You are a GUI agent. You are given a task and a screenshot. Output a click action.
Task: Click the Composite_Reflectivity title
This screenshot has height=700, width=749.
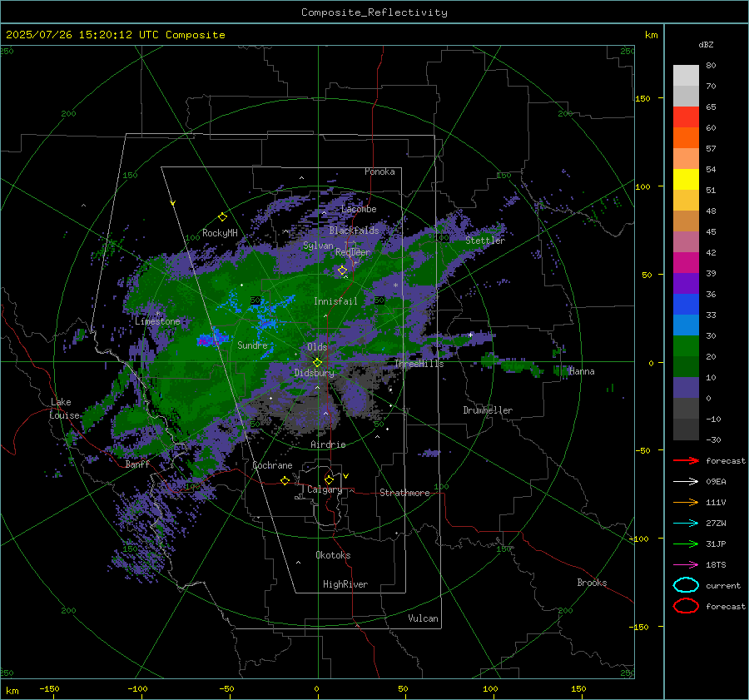click(374, 12)
